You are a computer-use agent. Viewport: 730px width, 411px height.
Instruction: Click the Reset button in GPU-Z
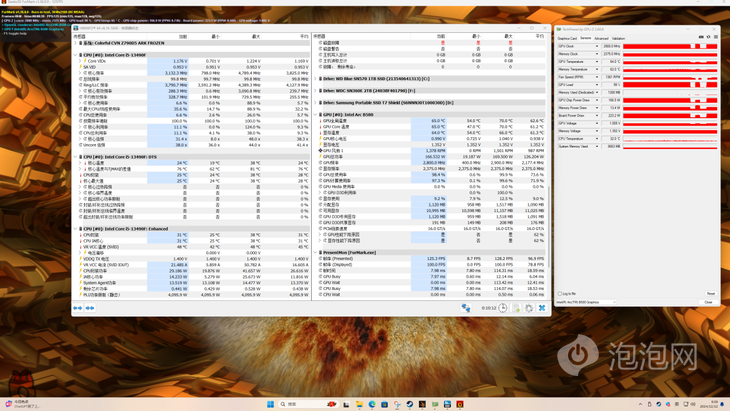tap(710, 294)
